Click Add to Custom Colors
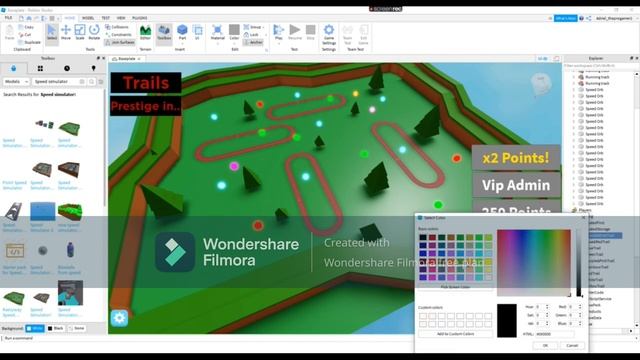This screenshot has height=360, width=640. pyautogui.click(x=456, y=334)
